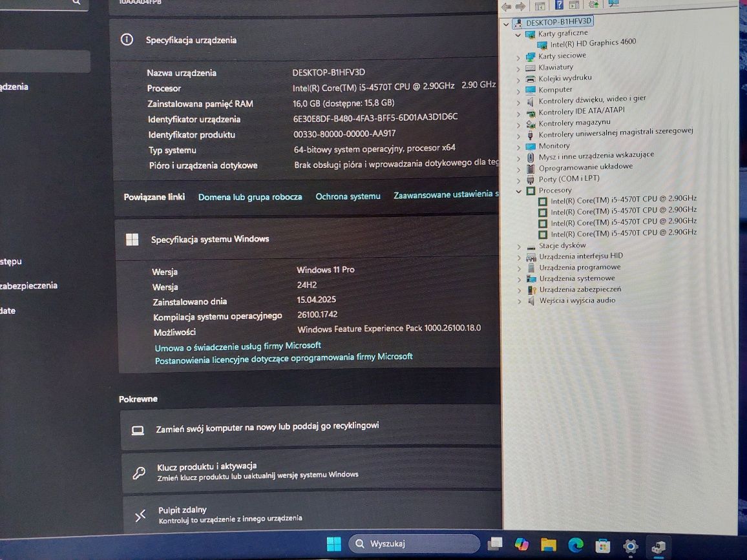
Task: Select Intel(R) HD Graphics 4600 device
Action: pos(593,43)
